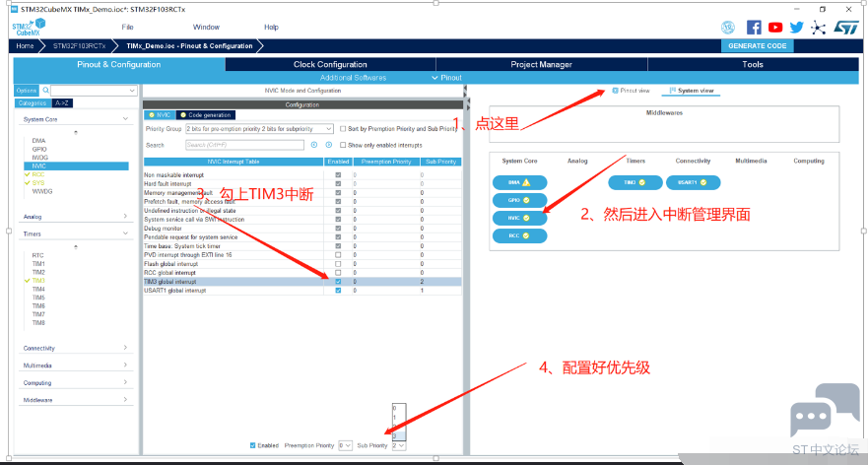Screen dimensions: 868x465
Task: Select GPIO in System Core tree
Action: (x=39, y=149)
